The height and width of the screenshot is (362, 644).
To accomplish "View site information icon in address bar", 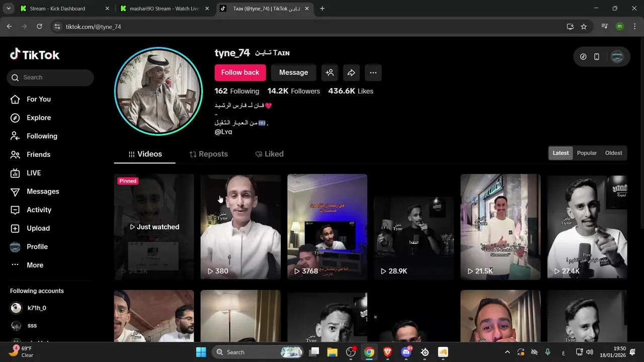I will (57, 27).
